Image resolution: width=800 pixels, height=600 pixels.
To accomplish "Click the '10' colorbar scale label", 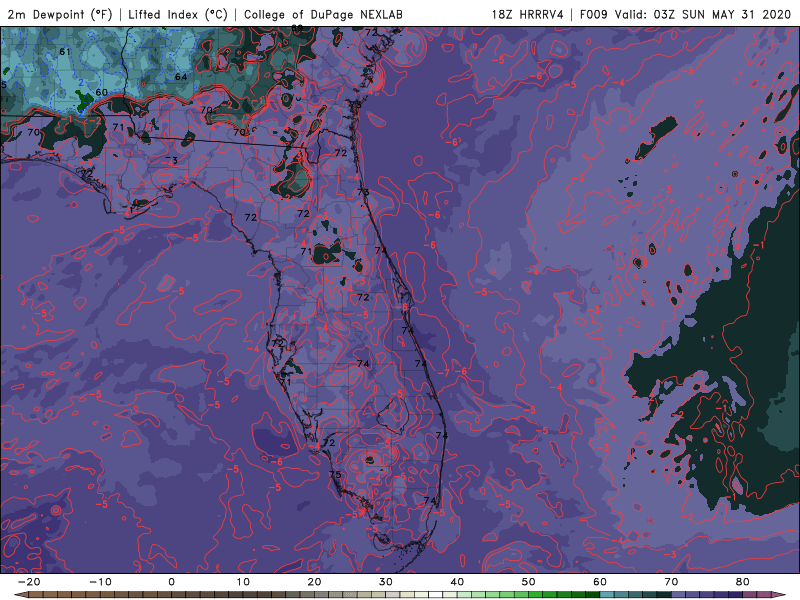I will (243, 582).
